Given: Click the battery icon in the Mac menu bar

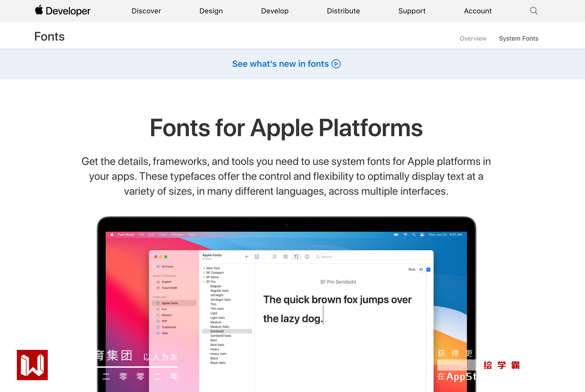Looking at the screenshot, I should (x=396, y=235).
